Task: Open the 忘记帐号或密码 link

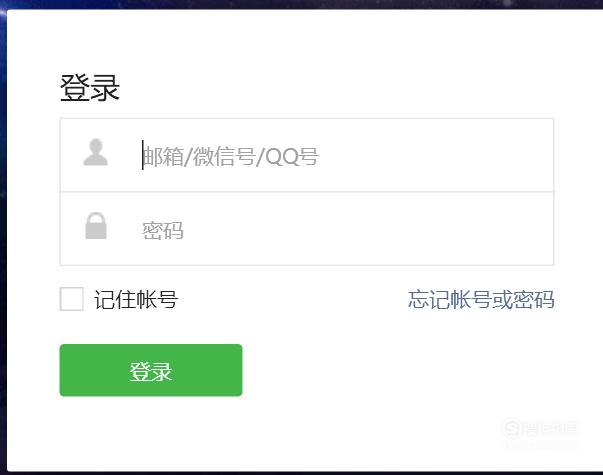Action: pyautogui.click(x=481, y=299)
